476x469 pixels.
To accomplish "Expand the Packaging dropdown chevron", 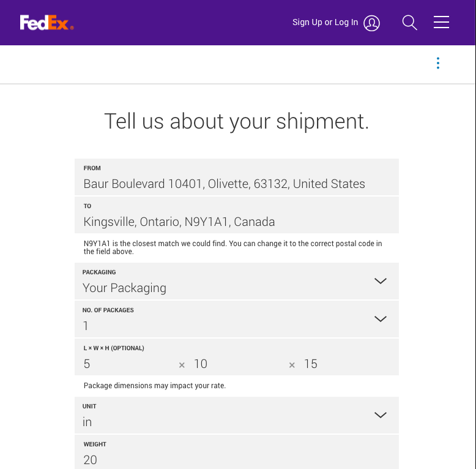I will coord(380,281).
